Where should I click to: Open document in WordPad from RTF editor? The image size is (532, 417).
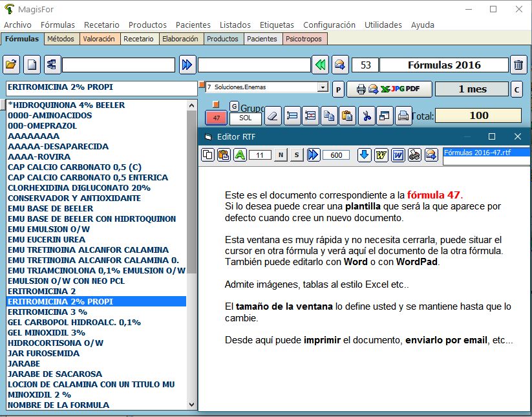click(381, 155)
